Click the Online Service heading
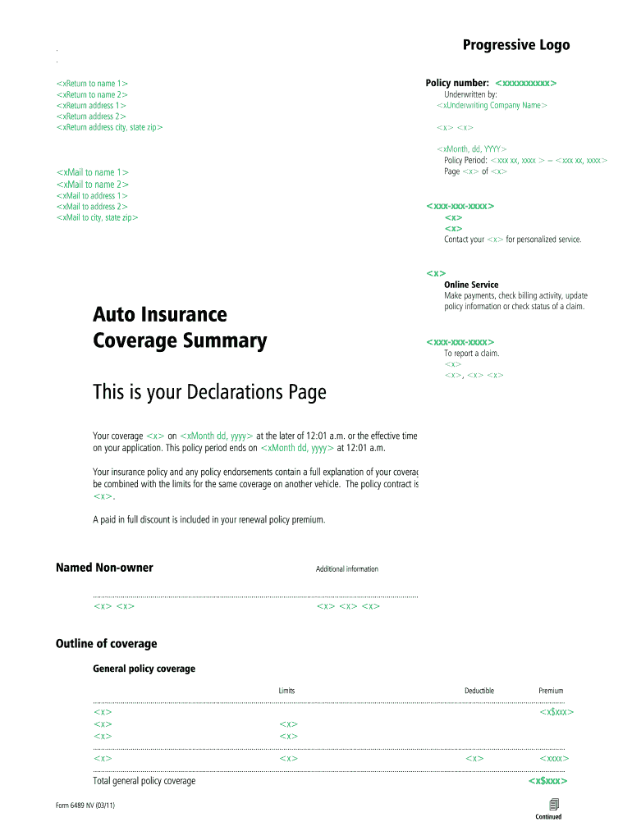This screenshot has height=840, width=632. (x=471, y=285)
